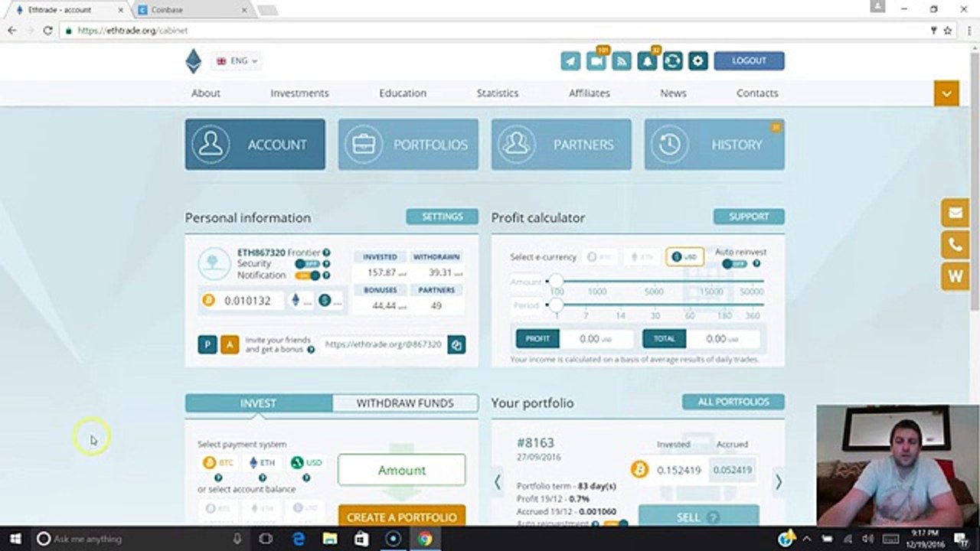Open help icon under BTC payment option
Viewport: 980px width, 551px height.
(217, 478)
